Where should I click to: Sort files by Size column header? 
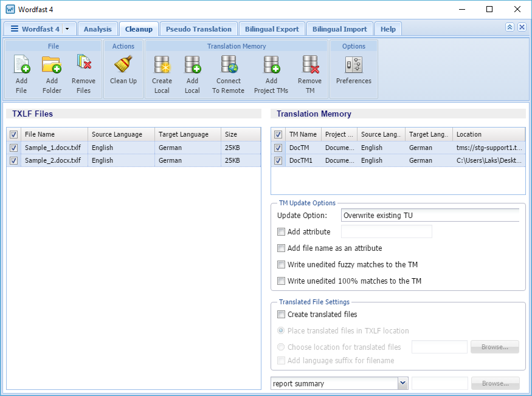tap(241, 134)
